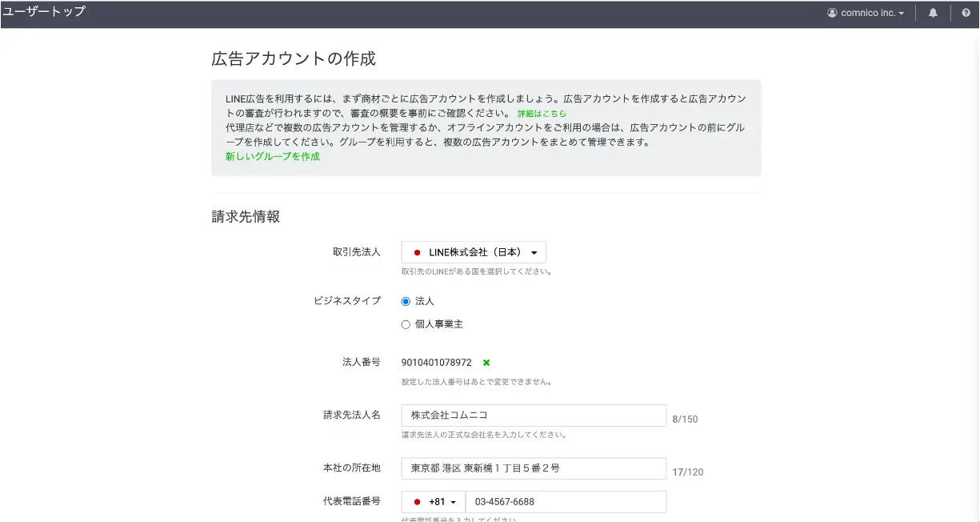Open the LINE株式会社（日本） dropdown
980x522 pixels.
474,252
